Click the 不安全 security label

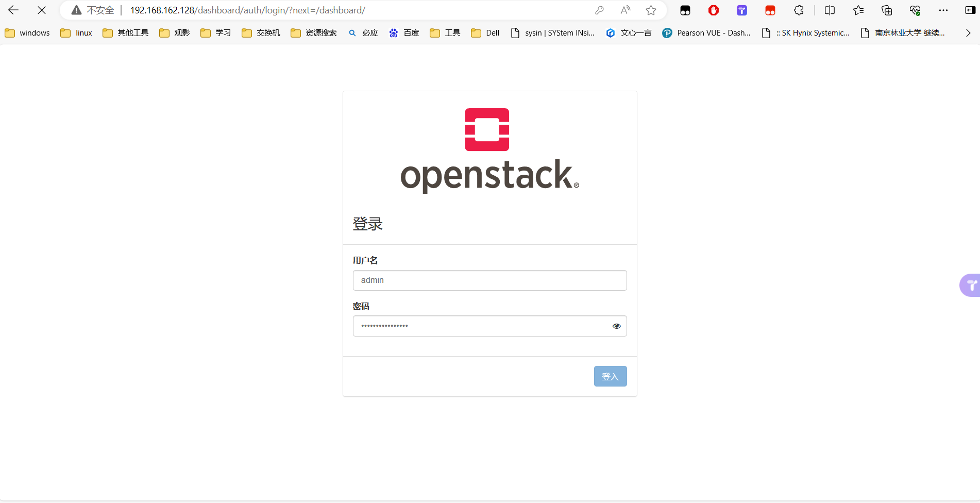(x=100, y=10)
